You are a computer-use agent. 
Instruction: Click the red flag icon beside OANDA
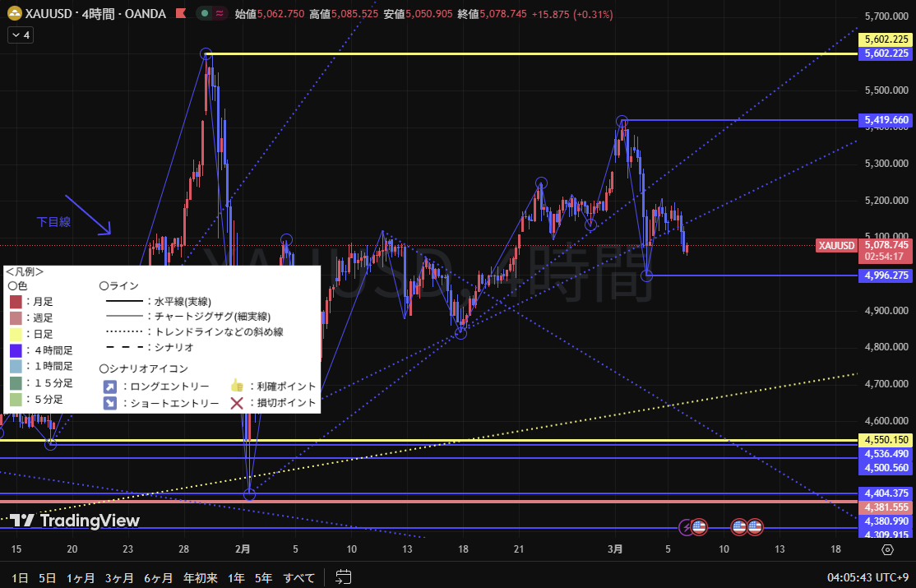coord(179,14)
